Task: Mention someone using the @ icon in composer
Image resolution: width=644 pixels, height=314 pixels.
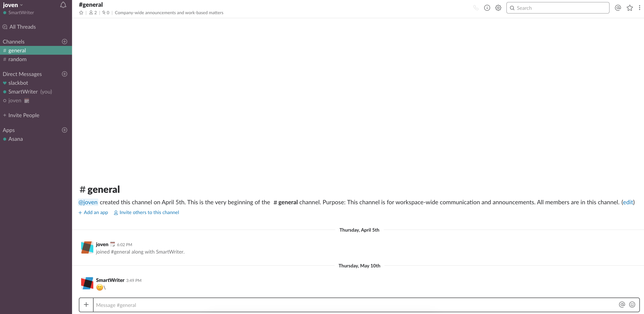Action: 622,305
